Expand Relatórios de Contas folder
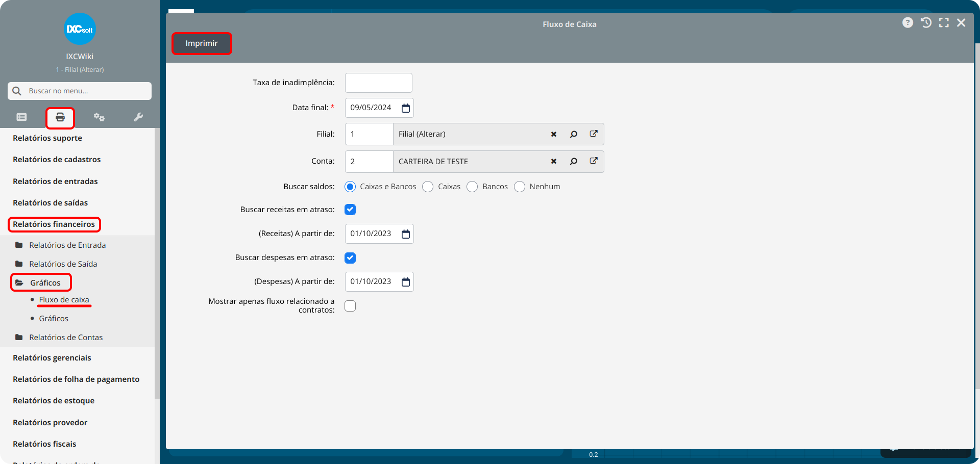 tap(66, 338)
